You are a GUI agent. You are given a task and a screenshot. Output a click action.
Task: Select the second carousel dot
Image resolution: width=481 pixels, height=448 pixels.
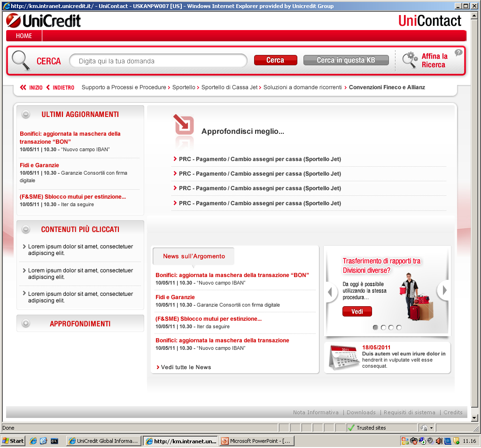click(383, 327)
